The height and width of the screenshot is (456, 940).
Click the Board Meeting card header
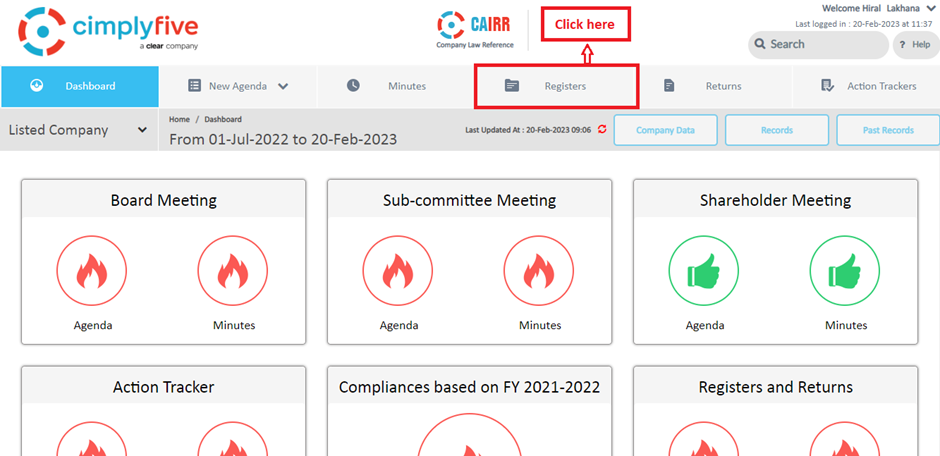tap(164, 200)
